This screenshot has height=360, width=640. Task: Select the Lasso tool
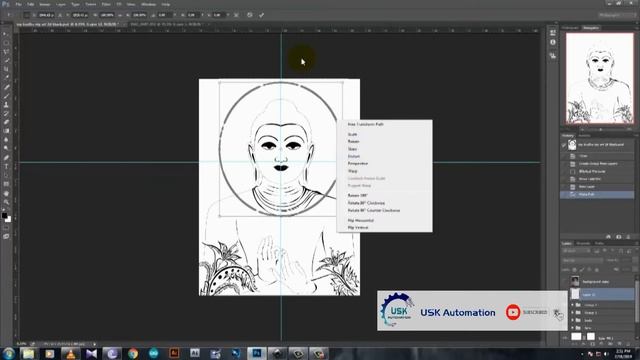(6, 52)
